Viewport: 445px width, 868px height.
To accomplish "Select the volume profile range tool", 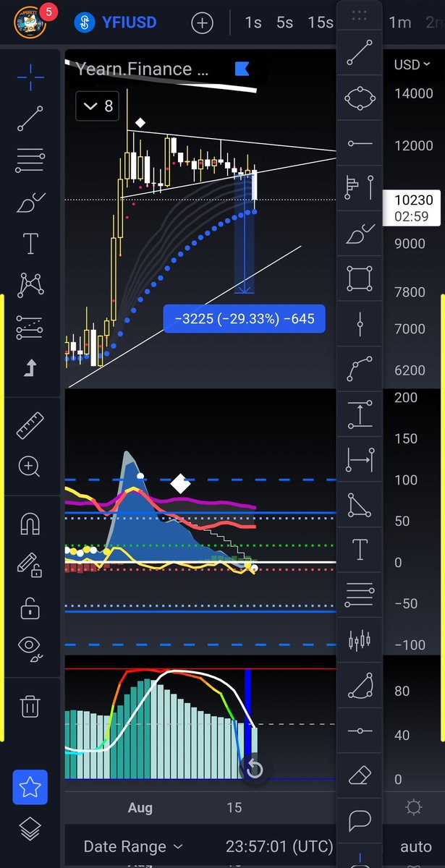I will (x=360, y=187).
